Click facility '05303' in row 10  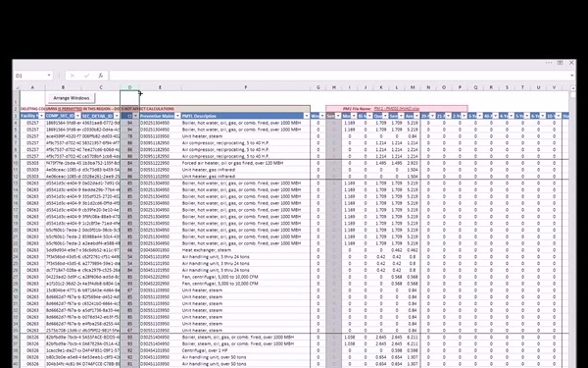click(x=32, y=163)
